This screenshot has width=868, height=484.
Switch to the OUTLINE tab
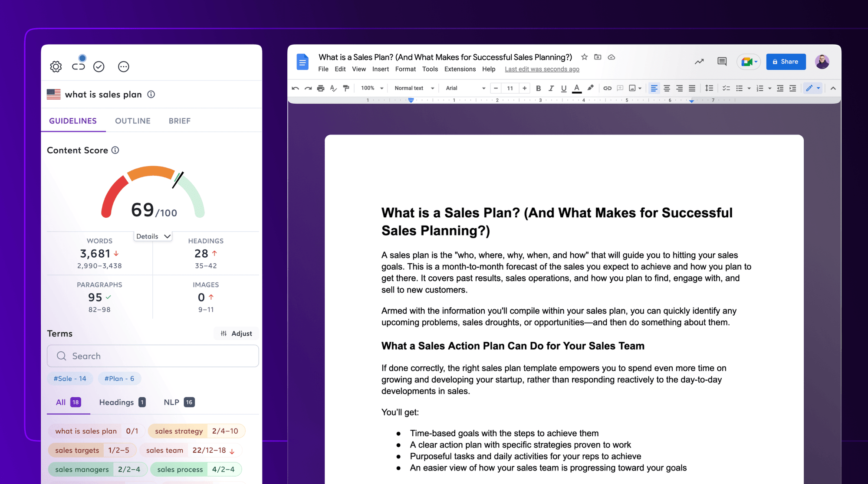(x=133, y=121)
